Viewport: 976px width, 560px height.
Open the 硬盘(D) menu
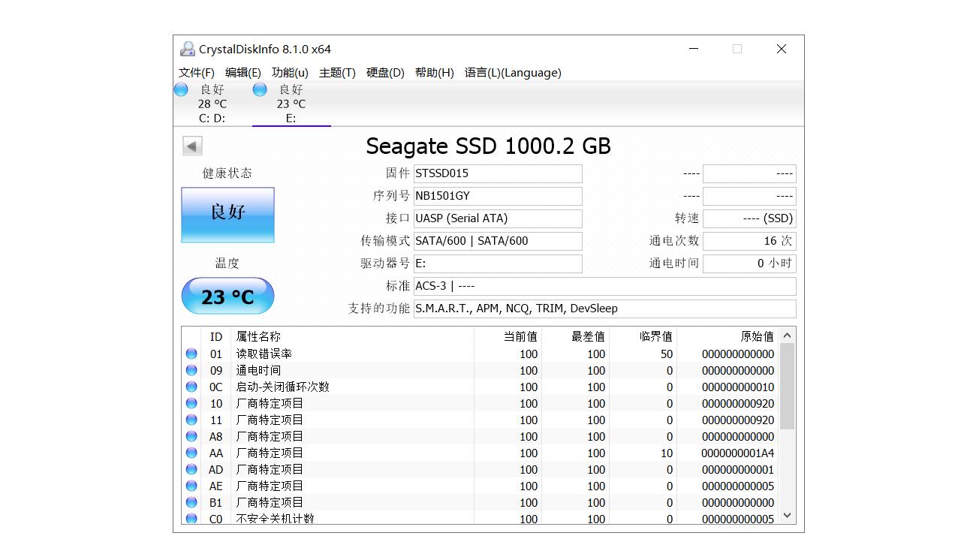[x=385, y=73]
